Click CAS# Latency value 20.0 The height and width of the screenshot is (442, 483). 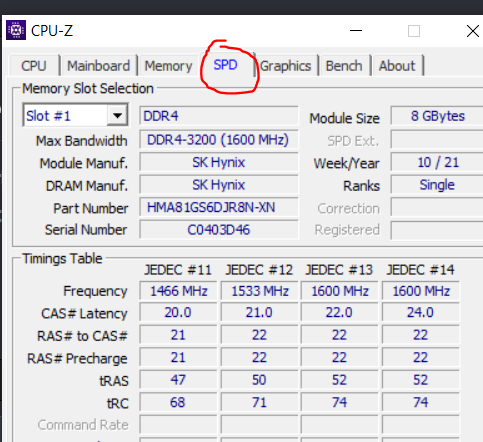178,313
